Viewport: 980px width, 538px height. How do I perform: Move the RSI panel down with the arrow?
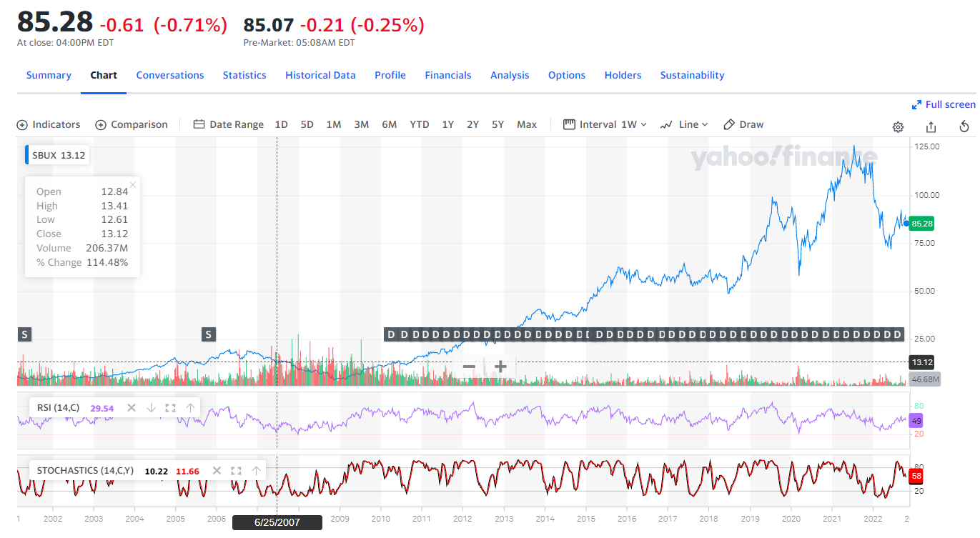[x=151, y=408]
